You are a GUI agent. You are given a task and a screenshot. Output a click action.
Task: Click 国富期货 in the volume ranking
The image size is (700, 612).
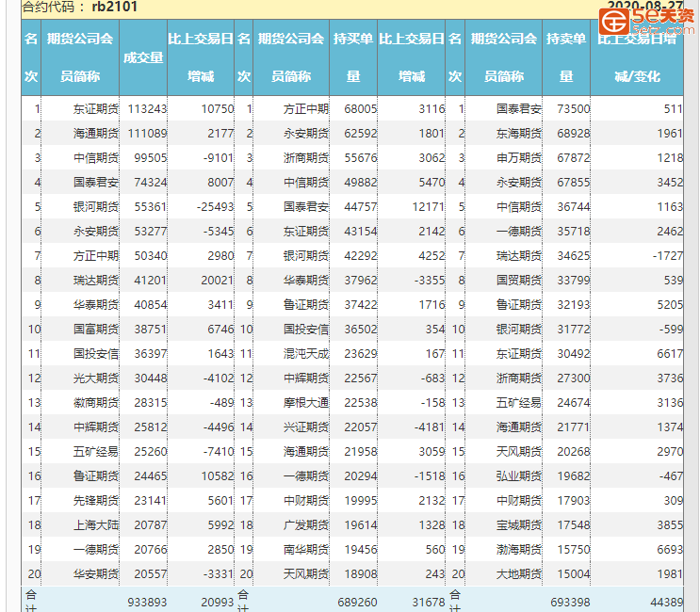point(96,330)
